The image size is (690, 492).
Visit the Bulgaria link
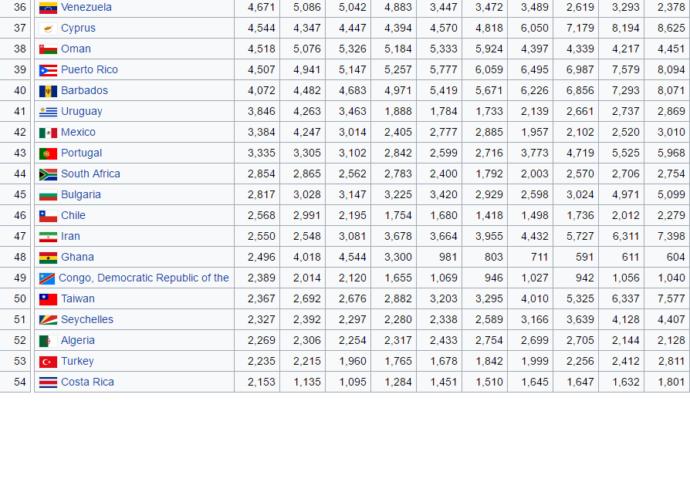[81, 195]
